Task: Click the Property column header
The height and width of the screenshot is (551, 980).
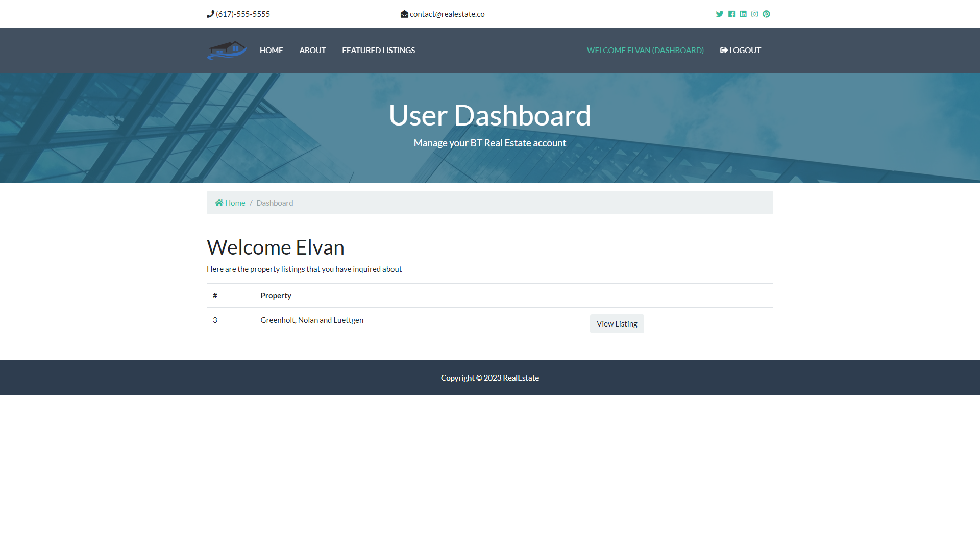Action: click(276, 295)
